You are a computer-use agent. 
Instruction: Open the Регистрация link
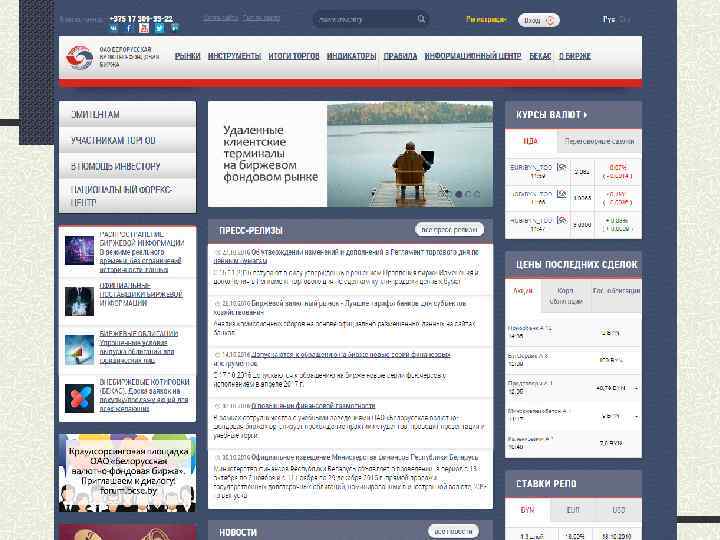tap(486, 20)
